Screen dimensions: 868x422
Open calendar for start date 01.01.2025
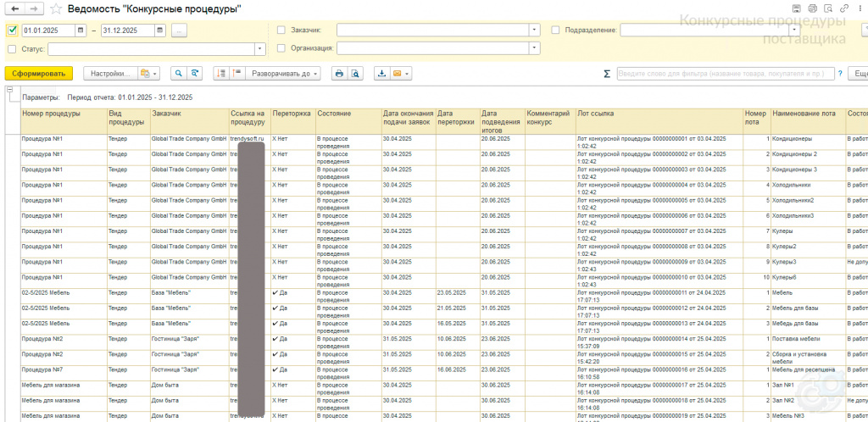pos(81,31)
